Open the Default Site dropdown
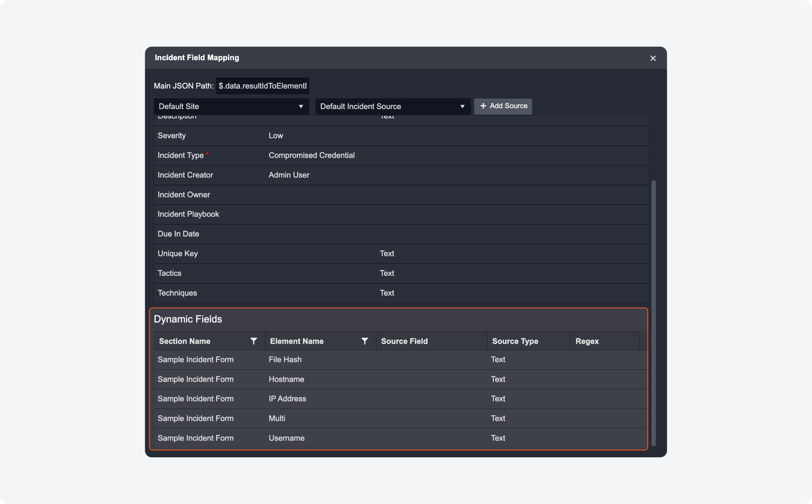 click(231, 107)
